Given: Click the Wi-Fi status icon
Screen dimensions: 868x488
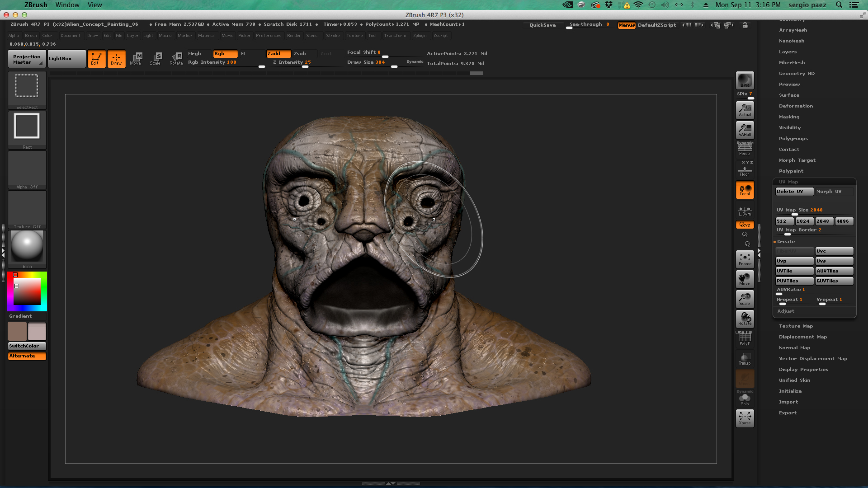Looking at the screenshot, I should tap(638, 5).
